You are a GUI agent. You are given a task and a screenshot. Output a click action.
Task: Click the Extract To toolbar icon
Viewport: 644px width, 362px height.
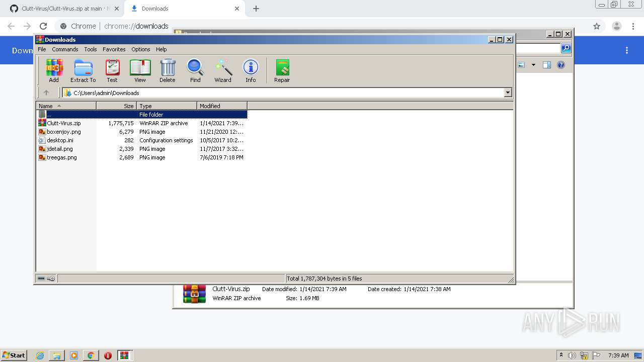(83, 70)
